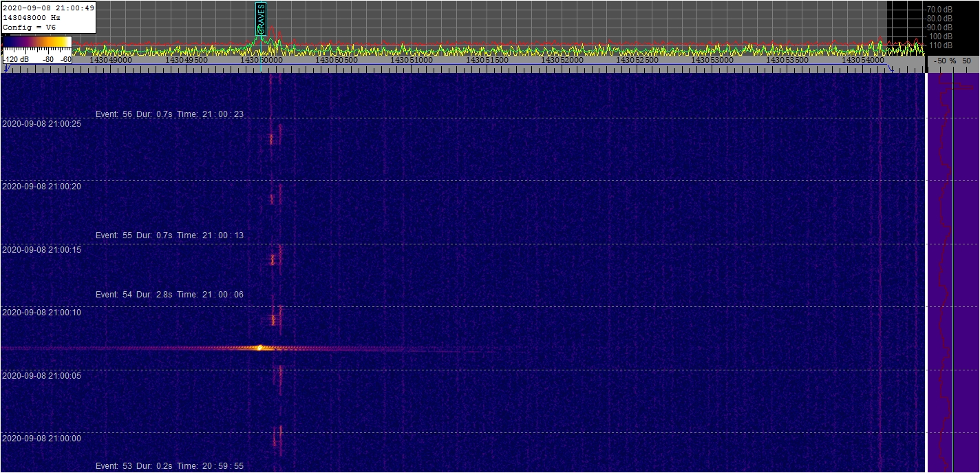Click the bright meteor echo spot in waterfall
This screenshot has height=473, width=980.
[x=259, y=348]
